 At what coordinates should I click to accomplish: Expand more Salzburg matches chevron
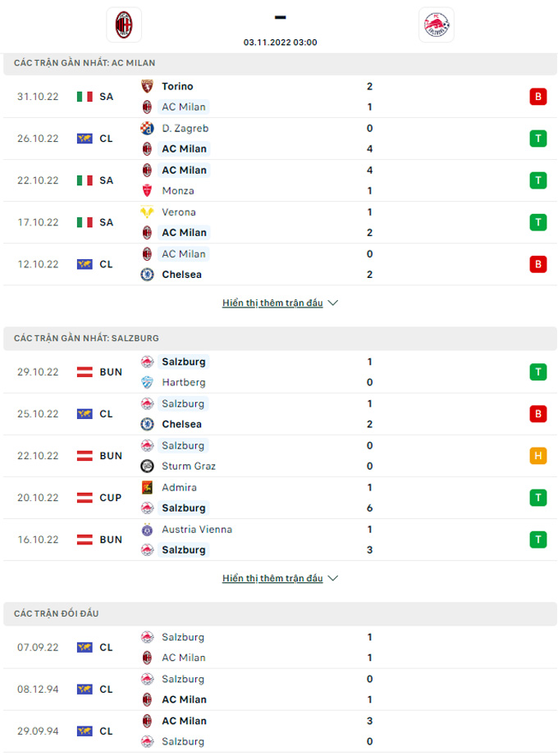click(332, 578)
